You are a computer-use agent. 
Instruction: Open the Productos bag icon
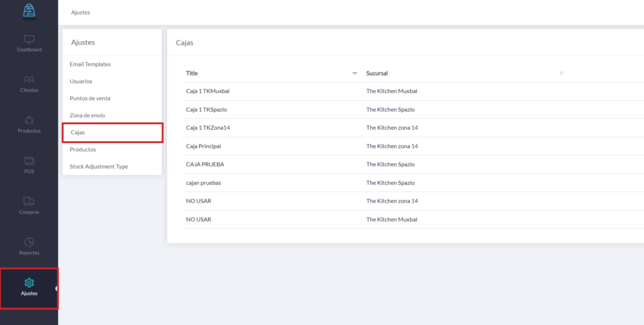[29, 120]
